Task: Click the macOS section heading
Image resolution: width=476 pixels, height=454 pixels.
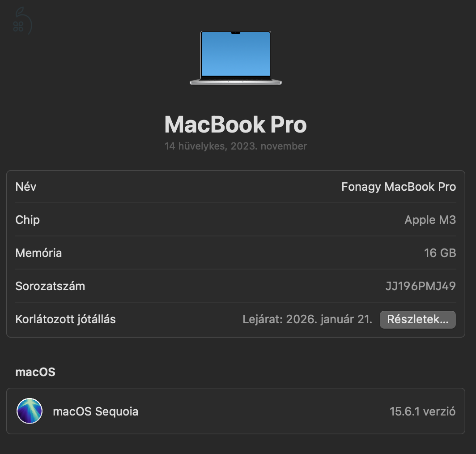Action: (35, 372)
